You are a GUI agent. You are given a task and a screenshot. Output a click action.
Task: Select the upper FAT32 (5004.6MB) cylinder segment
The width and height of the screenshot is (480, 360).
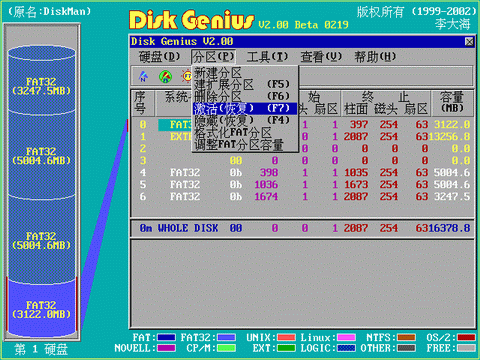pos(42,156)
